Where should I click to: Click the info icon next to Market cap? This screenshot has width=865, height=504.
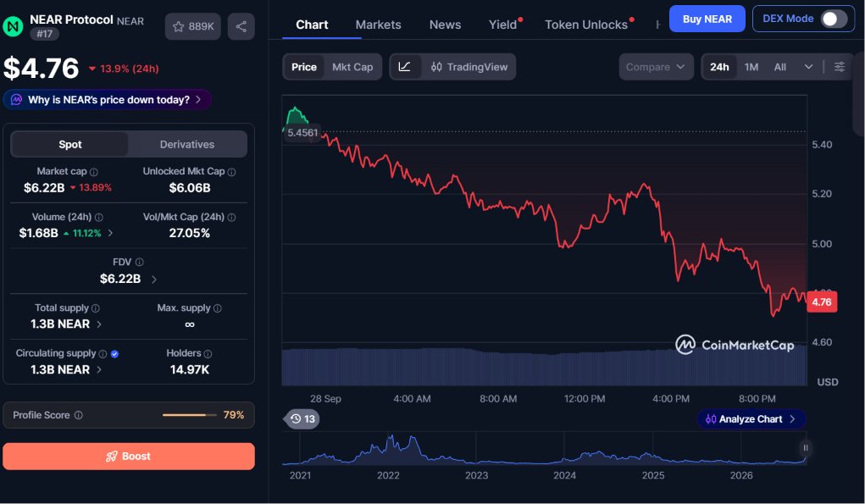[94, 172]
